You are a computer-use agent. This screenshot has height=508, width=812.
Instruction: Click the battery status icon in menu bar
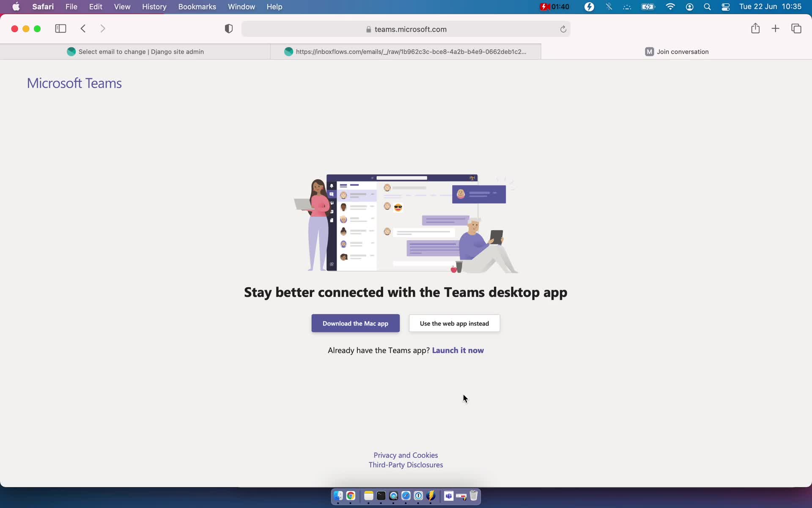click(648, 6)
